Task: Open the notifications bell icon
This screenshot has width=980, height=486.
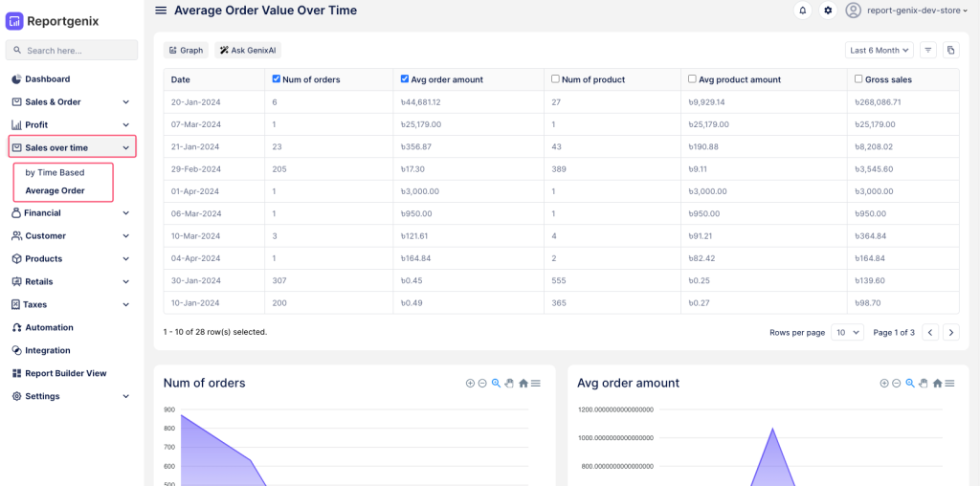Action: pos(802,11)
